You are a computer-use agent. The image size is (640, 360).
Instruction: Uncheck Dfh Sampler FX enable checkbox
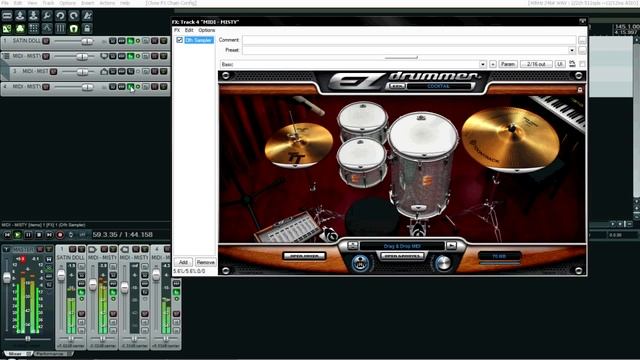(180, 40)
